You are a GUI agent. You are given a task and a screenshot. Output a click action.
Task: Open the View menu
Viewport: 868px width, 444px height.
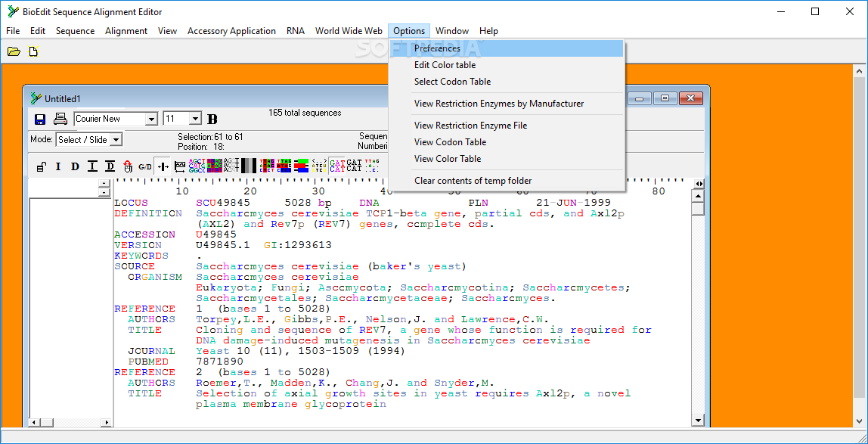[x=167, y=31]
